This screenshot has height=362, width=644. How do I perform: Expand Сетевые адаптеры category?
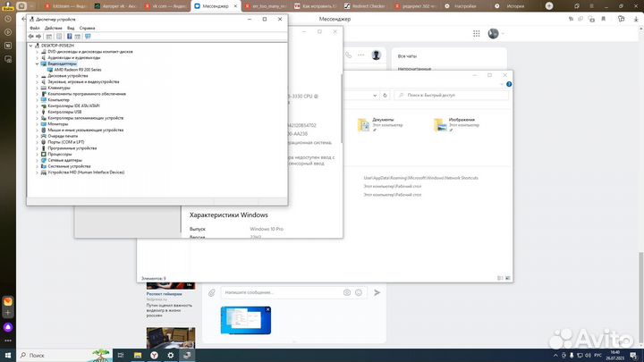pos(37,160)
